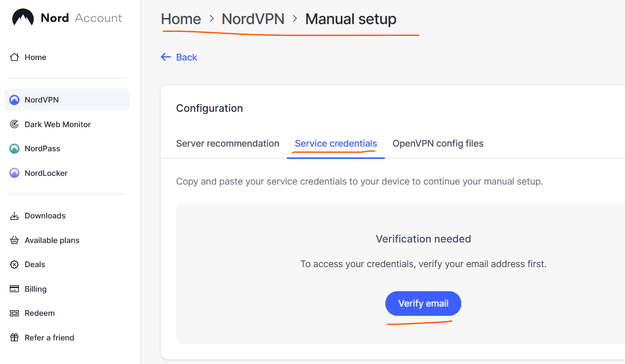The image size is (625, 364).
Task: Click the Refer a friend gift icon
Action: click(x=14, y=338)
